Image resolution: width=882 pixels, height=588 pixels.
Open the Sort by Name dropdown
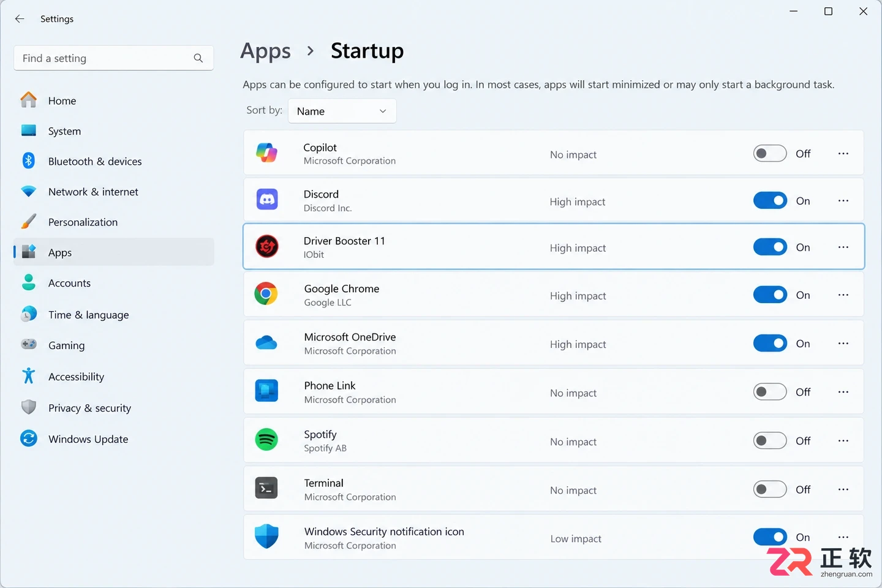(342, 111)
